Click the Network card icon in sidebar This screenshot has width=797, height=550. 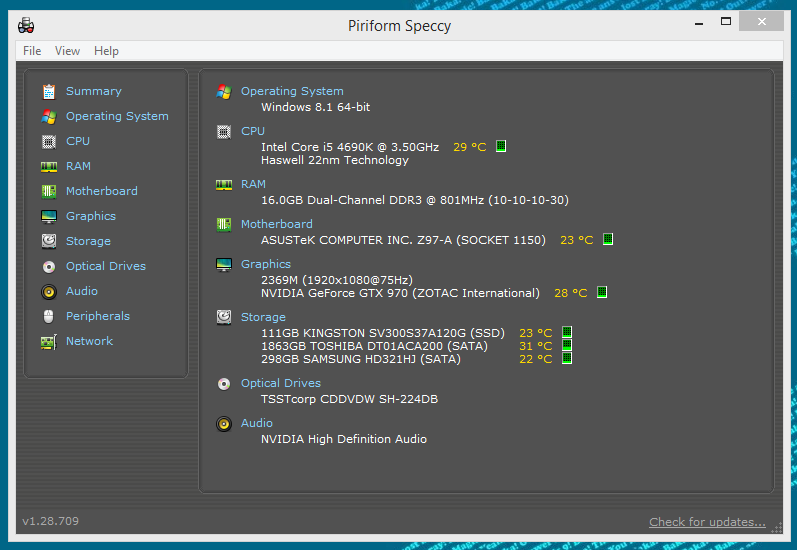[49, 342]
